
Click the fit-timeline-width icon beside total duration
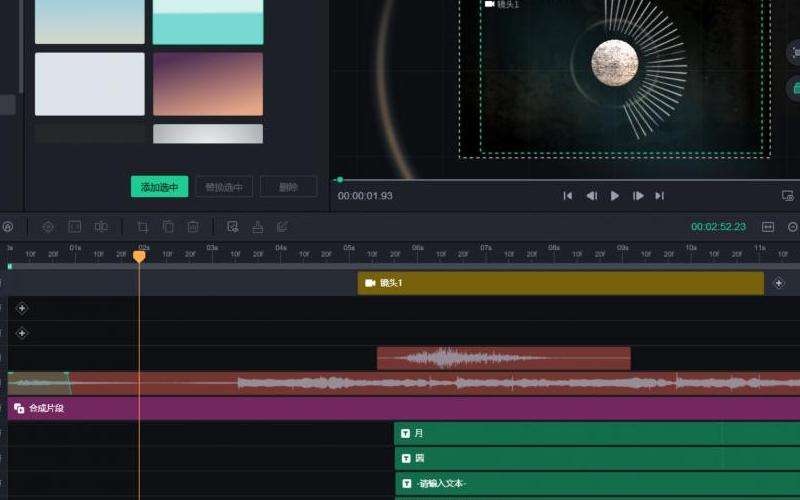tap(768, 227)
